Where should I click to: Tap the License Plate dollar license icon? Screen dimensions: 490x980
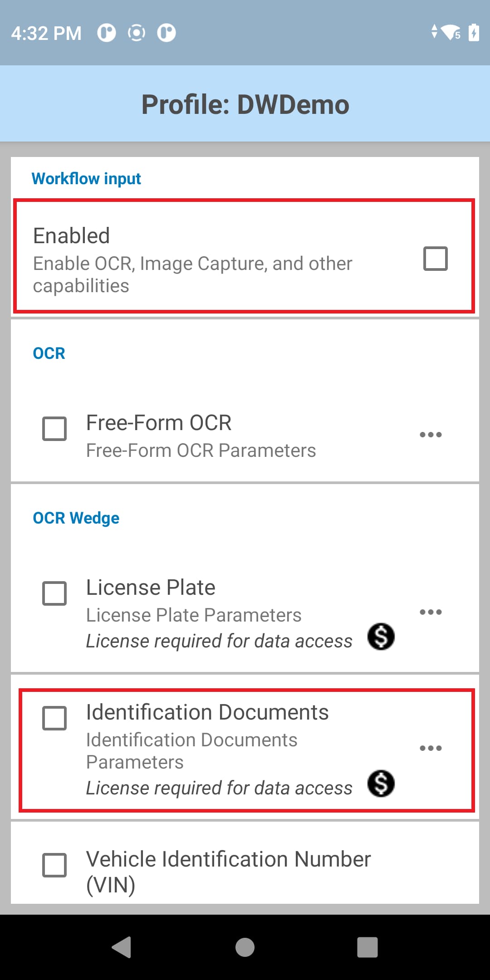point(381,637)
